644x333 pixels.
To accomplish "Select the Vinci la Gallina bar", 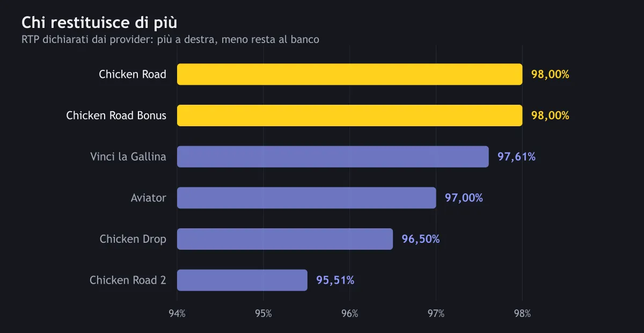I will [333, 157].
